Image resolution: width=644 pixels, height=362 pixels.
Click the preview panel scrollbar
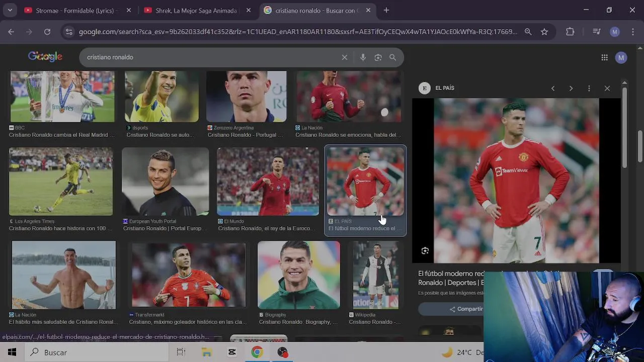(624, 128)
